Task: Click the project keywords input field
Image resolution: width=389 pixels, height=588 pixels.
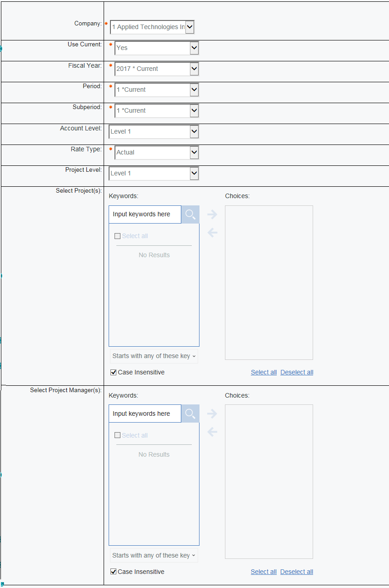Action: (145, 214)
